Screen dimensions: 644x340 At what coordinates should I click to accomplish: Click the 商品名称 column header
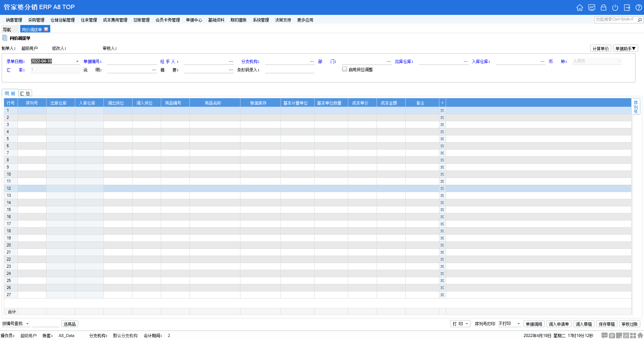215,103
